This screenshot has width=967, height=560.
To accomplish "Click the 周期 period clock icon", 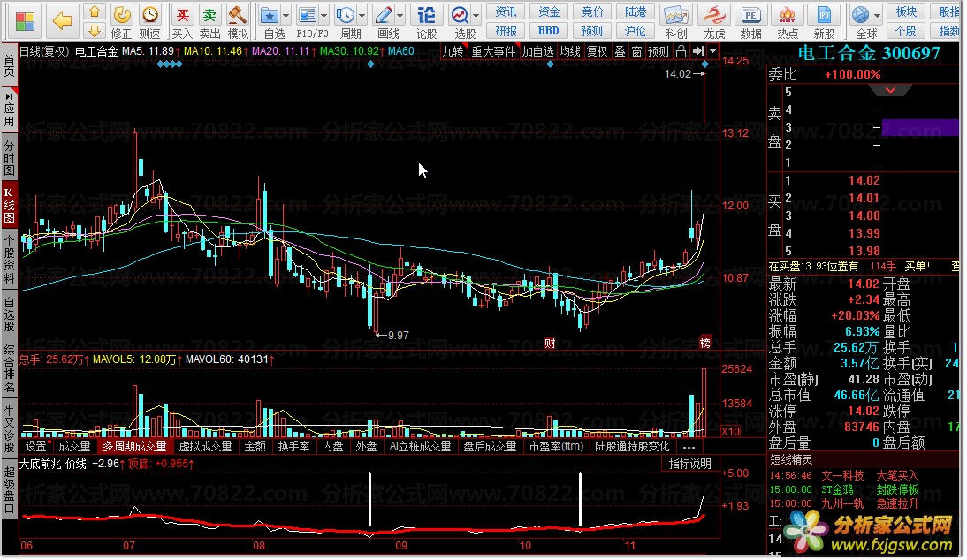I will 346,15.
